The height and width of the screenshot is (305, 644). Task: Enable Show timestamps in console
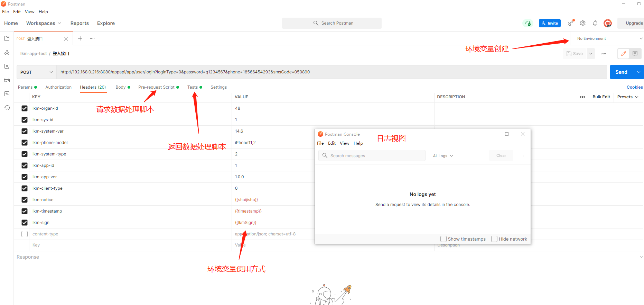[x=444, y=239]
